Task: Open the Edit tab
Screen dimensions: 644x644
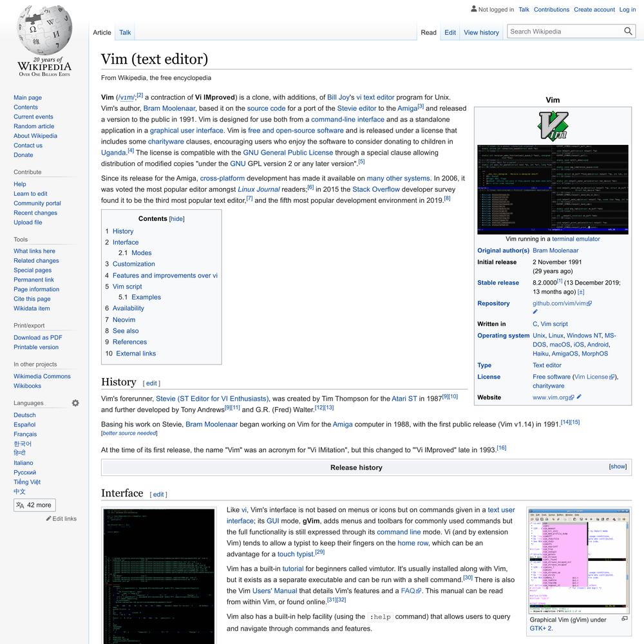Action: pyautogui.click(x=450, y=32)
